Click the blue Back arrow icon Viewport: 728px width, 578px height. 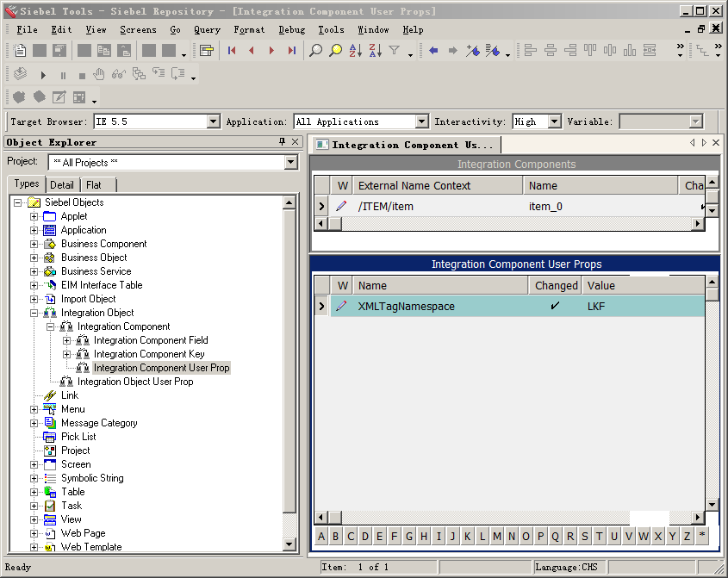tap(433, 50)
